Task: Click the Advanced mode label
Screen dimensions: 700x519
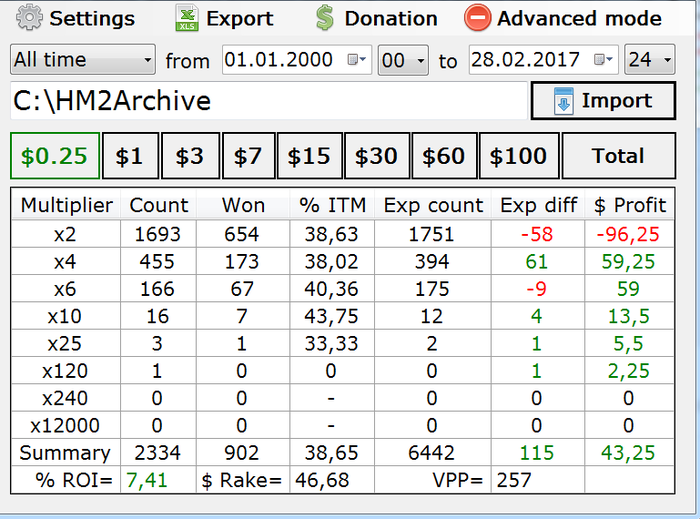Action: (x=579, y=18)
